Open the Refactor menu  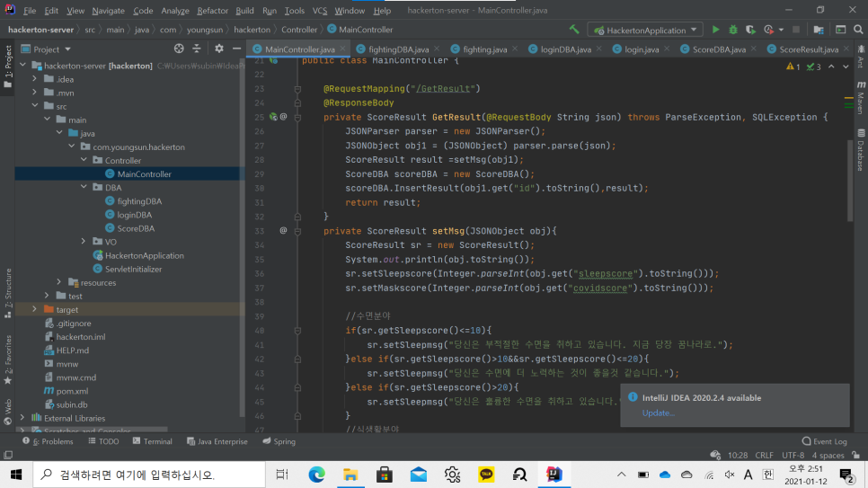[x=212, y=11]
